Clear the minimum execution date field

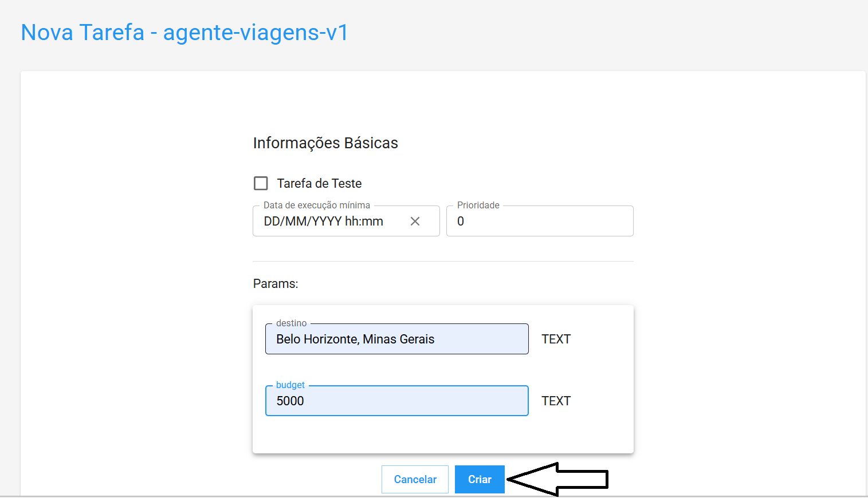tap(415, 222)
